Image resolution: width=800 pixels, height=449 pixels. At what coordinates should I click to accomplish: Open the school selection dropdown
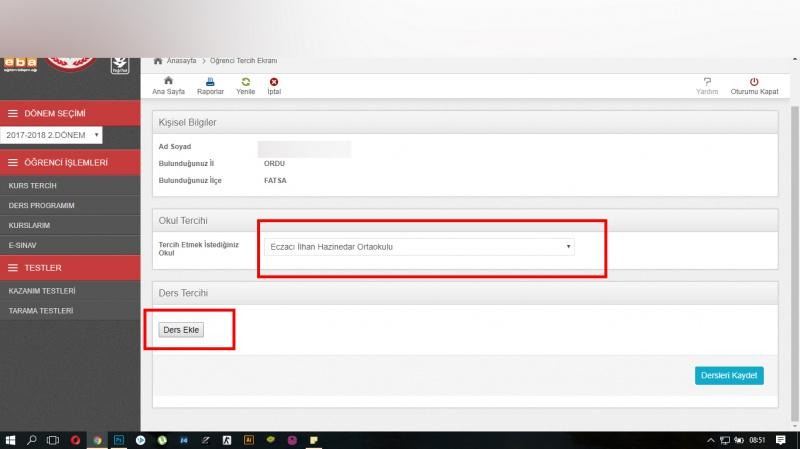(418, 246)
